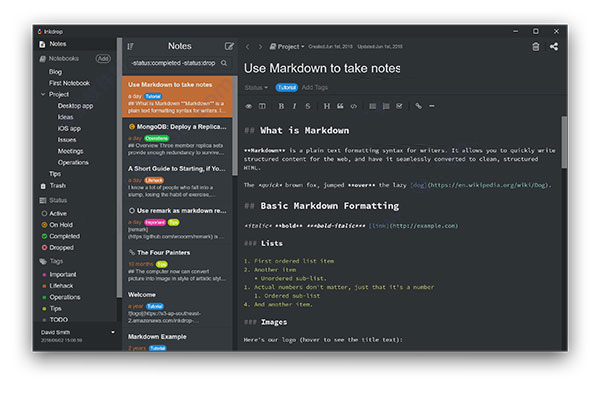
Task: Open the MongoDB: Deploy a Replica note
Action: point(177,139)
